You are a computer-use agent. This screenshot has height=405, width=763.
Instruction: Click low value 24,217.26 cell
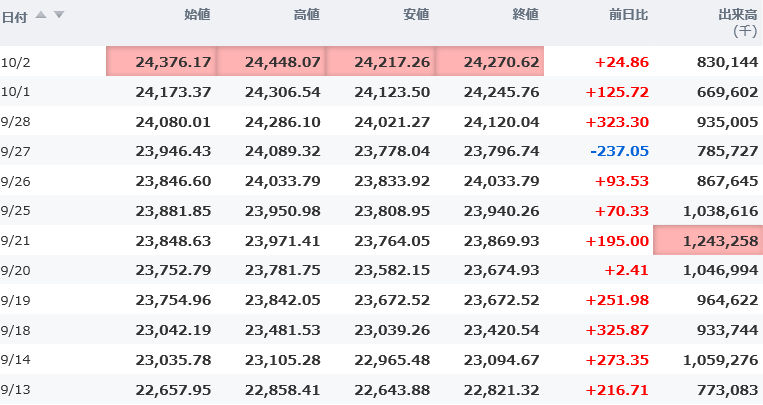tap(379, 61)
